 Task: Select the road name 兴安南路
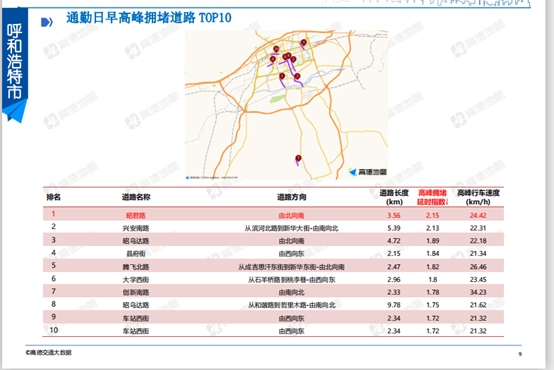click(x=136, y=228)
